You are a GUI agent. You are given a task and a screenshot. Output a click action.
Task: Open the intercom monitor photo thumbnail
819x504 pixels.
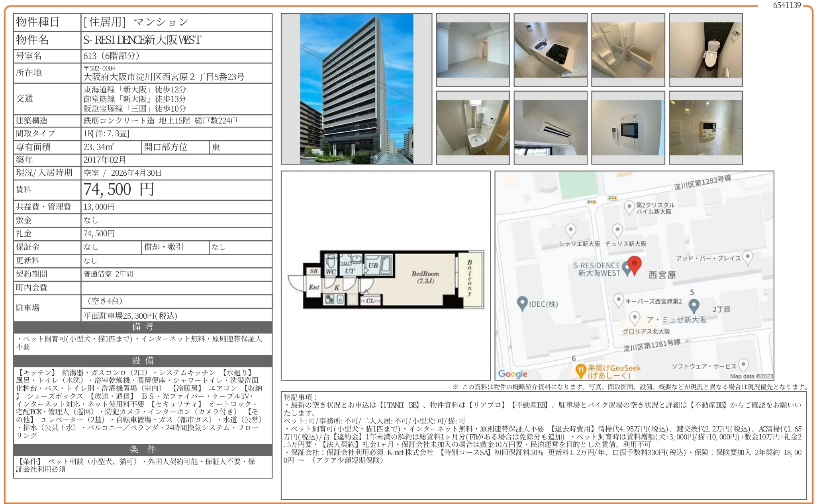click(627, 128)
